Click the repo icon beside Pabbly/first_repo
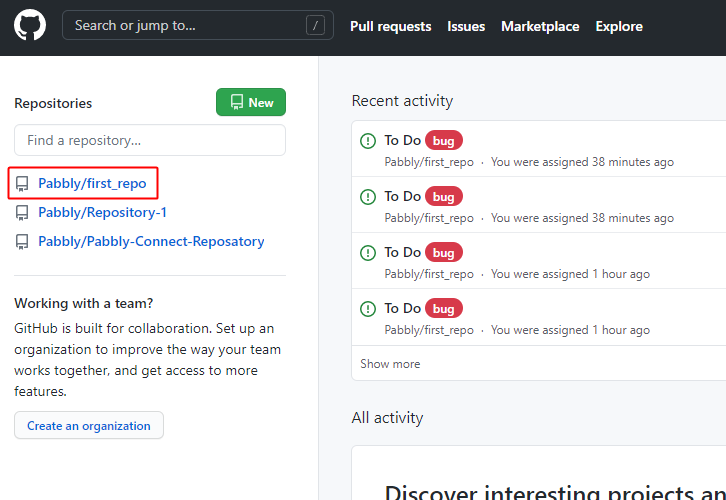Screen dimensions: 726x500 pos(22,184)
